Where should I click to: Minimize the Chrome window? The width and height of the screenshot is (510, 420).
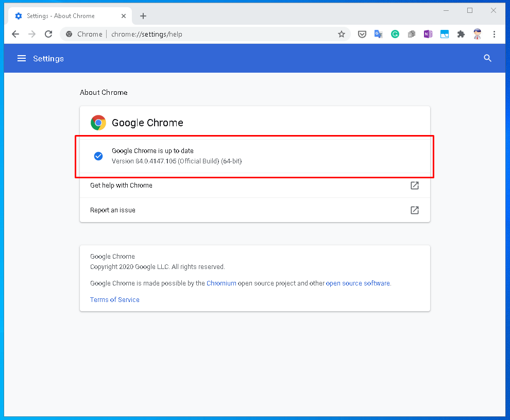[446, 10]
